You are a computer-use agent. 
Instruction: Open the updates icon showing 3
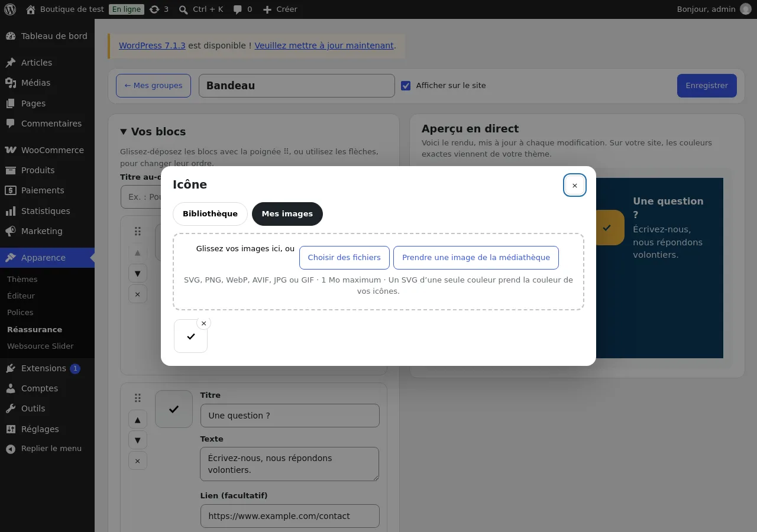[159, 9]
